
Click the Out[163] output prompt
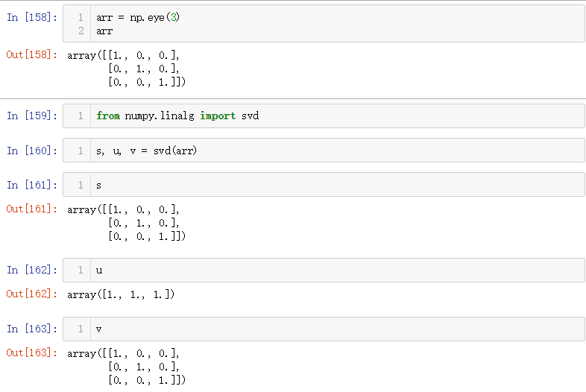(x=31, y=353)
